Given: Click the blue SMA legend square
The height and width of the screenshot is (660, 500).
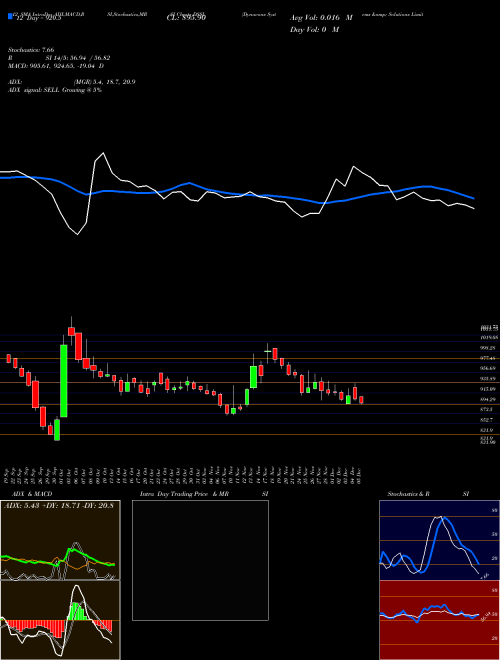Looking at the screenshot, I should click(x=10, y=17).
